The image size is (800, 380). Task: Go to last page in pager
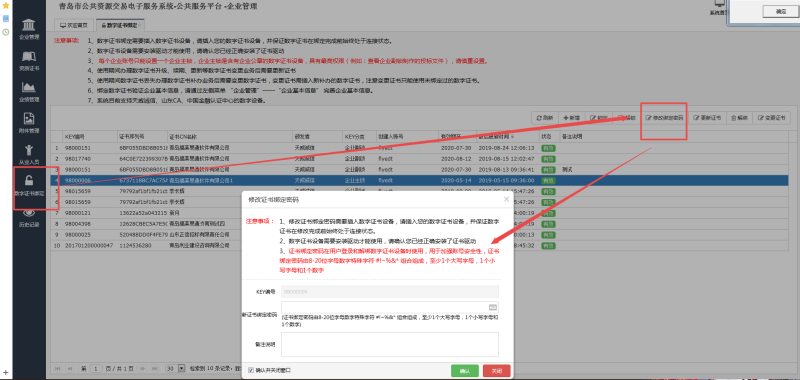click(x=155, y=368)
